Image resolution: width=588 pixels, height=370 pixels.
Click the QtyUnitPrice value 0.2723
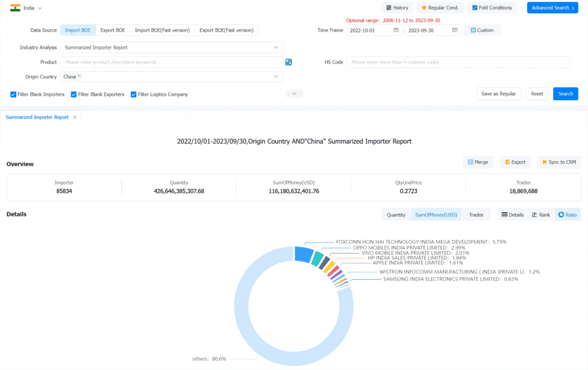[409, 191]
